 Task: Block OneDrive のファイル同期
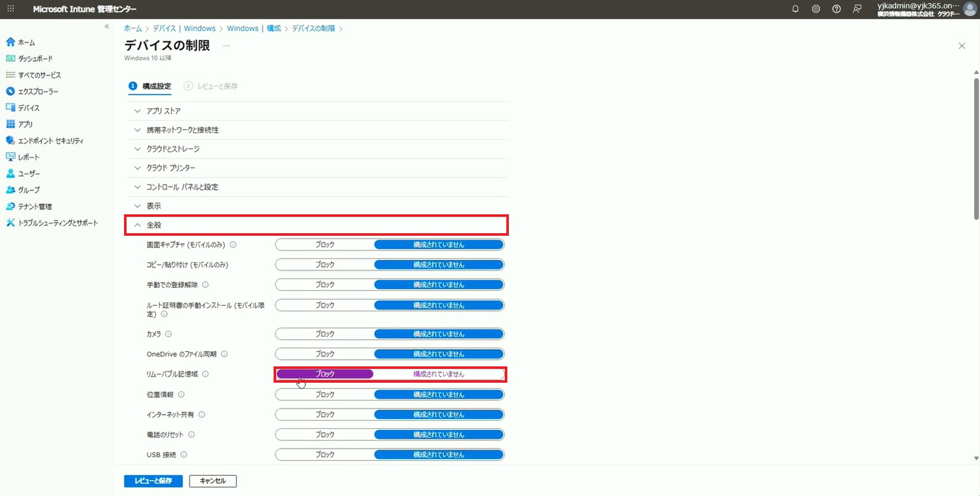(x=325, y=354)
